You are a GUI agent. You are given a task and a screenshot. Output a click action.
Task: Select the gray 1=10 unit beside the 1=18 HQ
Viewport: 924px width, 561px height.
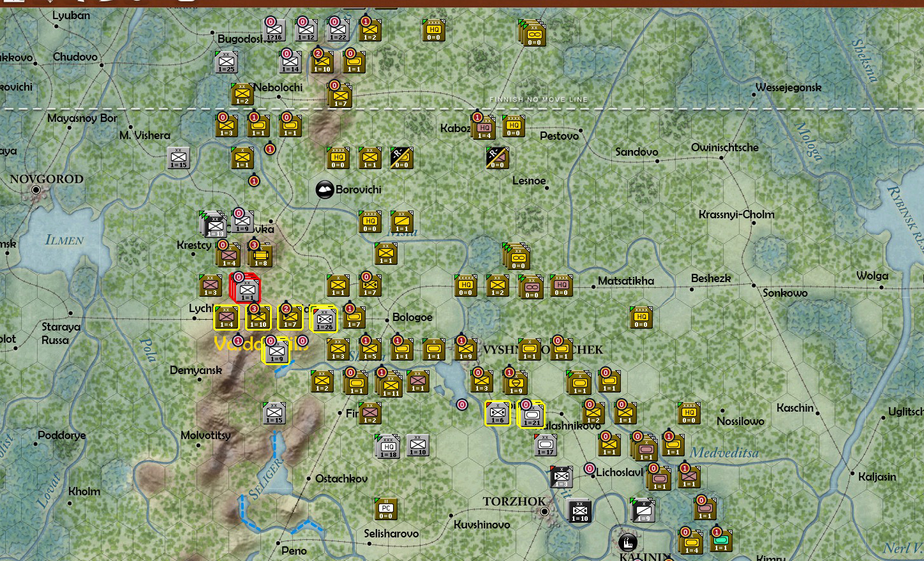click(418, 445)
